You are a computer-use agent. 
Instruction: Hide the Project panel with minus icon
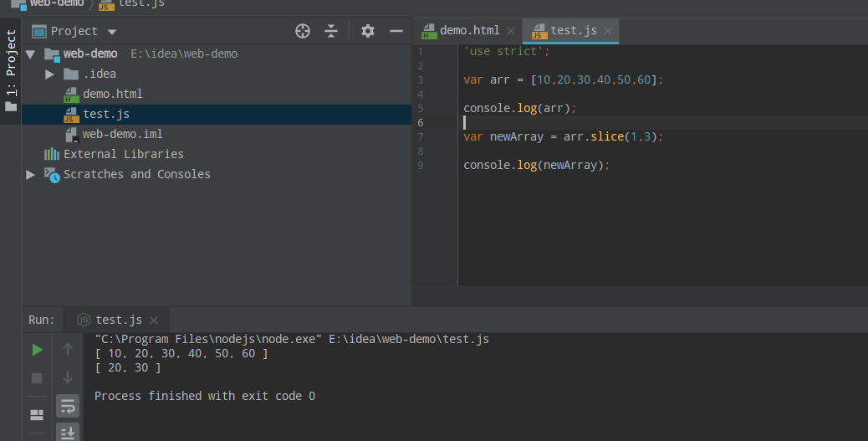(x=396, y=31)
